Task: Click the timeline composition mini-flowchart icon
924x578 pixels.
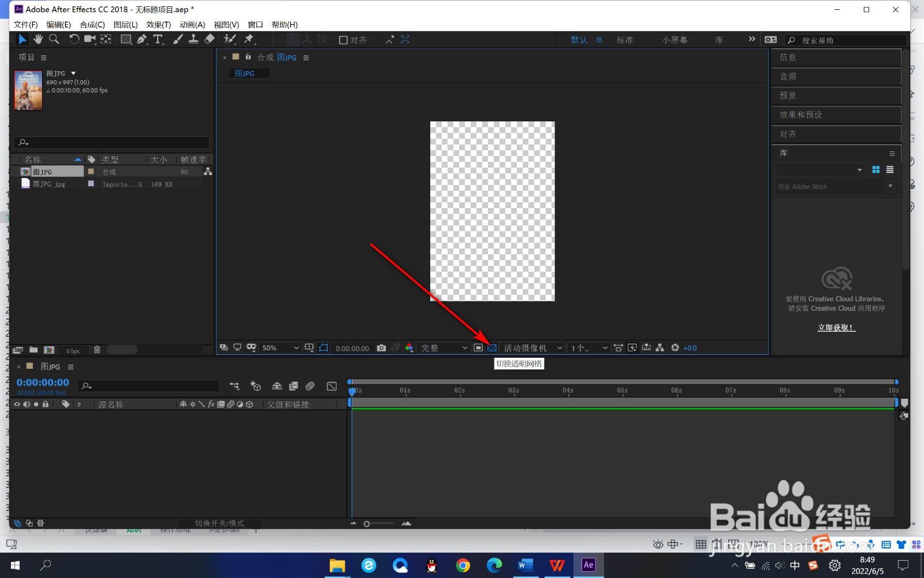Action: [234, 386]
